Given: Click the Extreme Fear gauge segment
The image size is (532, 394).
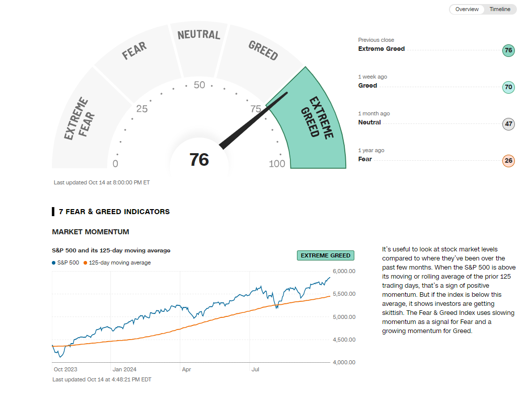Looking at the screenshot, I should click(78, 121).
